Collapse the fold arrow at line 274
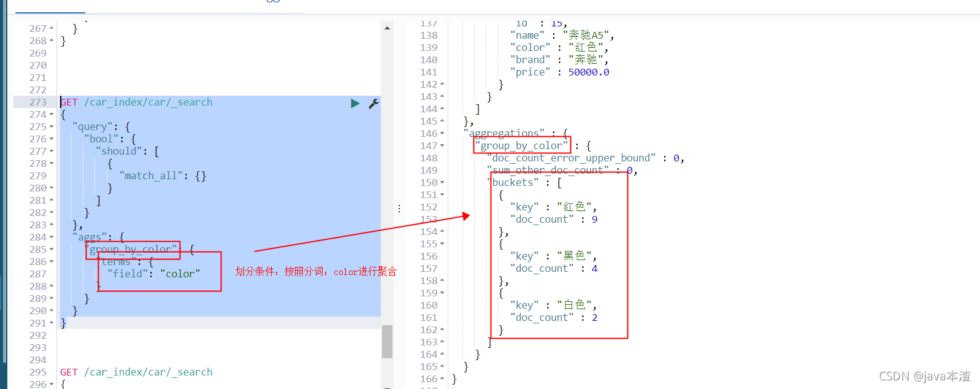 (52, 115)
